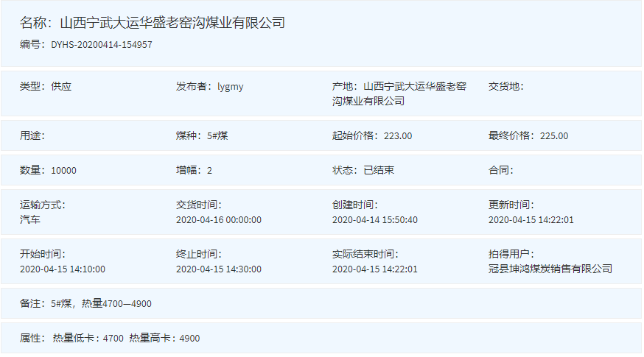Click winning bidder 冠县坤鸿煤炭销售有限公司
The image size is (644, 357).
(550, 269)
